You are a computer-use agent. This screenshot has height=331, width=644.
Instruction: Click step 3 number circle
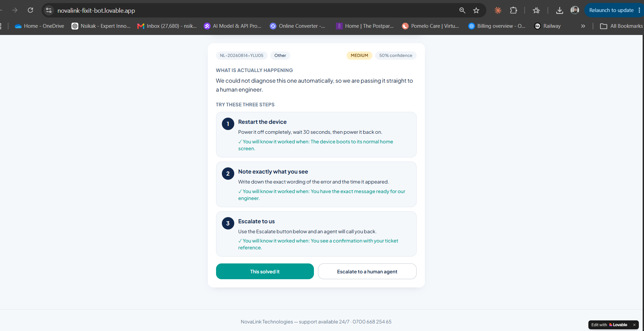pyautogui.click(x=228, y=223)
